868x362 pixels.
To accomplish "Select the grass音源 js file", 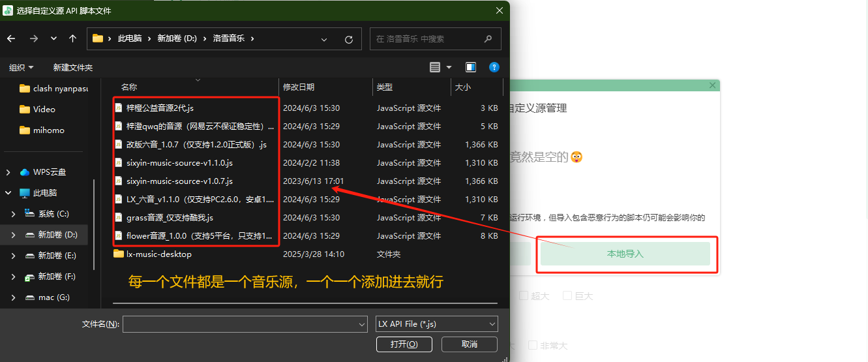I will (x=170, y=217).
